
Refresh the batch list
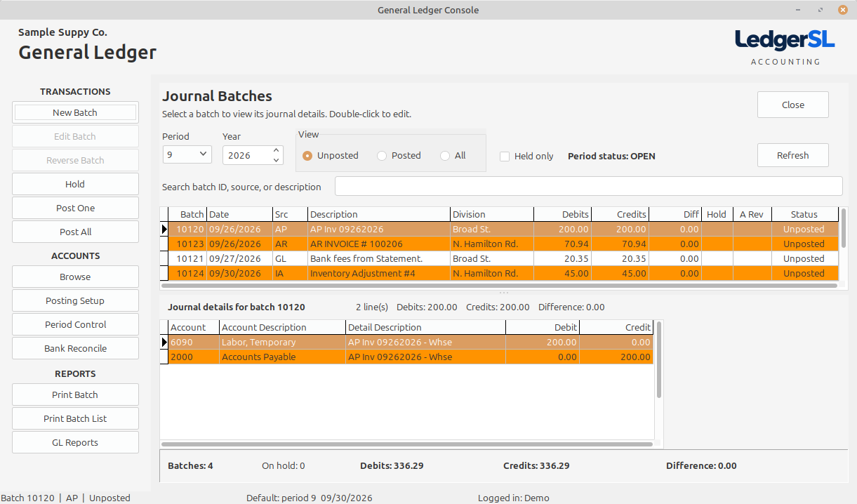(x=793, y=155)
